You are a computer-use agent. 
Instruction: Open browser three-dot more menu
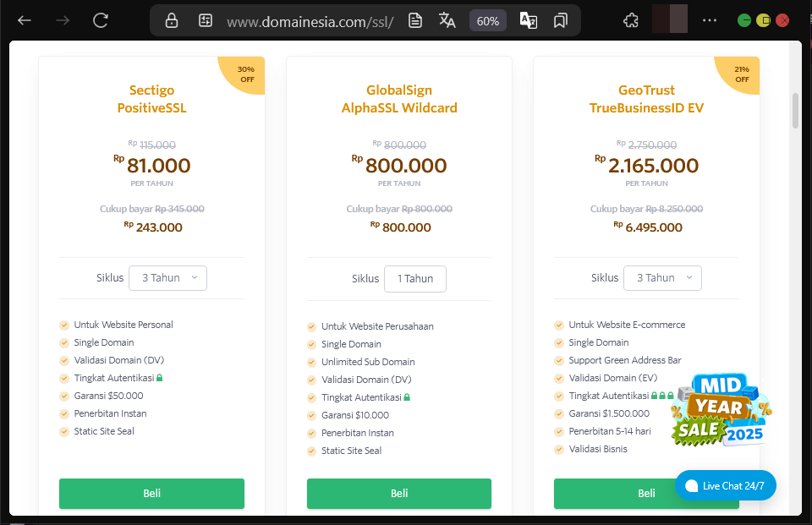pos(710,20)
